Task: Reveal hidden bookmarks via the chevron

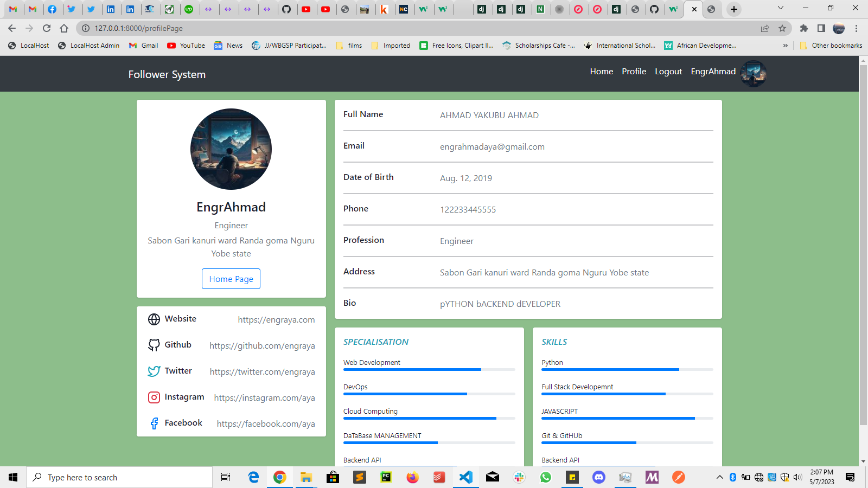Action: pos(785,46)
